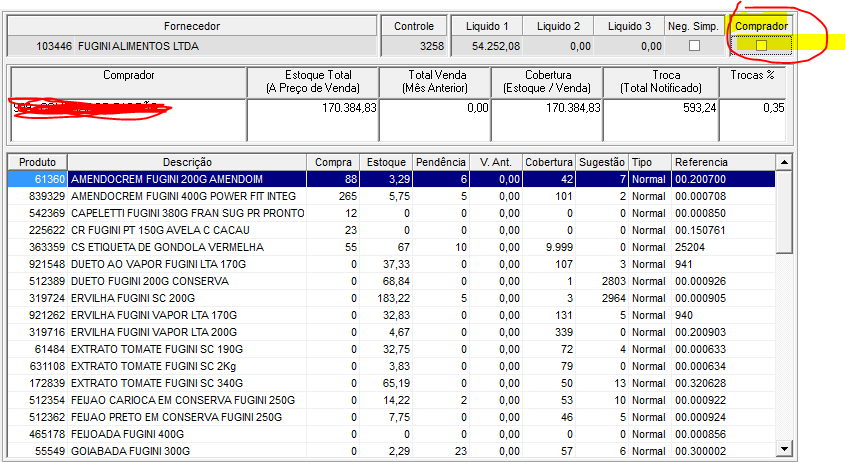Sort by the Produto column header
This screenshot has height=462, width=845.
click(x=37, y=162)
